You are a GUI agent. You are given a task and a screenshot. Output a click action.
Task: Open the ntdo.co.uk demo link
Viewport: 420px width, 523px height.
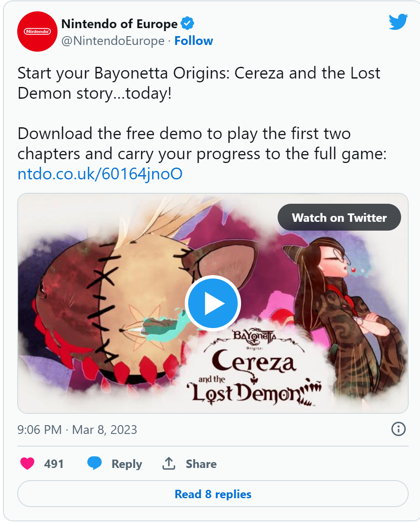tap(100, 174)
